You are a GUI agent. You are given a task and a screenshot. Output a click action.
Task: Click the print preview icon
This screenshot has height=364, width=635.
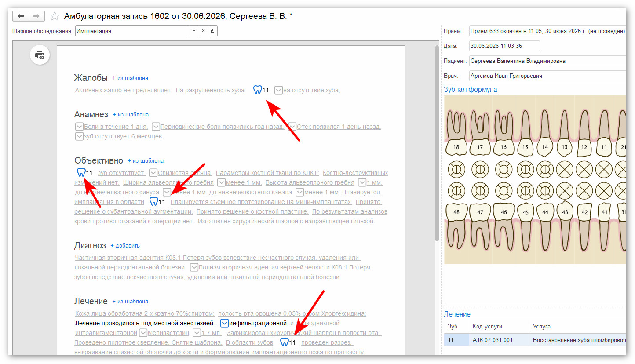click(40, 55)
